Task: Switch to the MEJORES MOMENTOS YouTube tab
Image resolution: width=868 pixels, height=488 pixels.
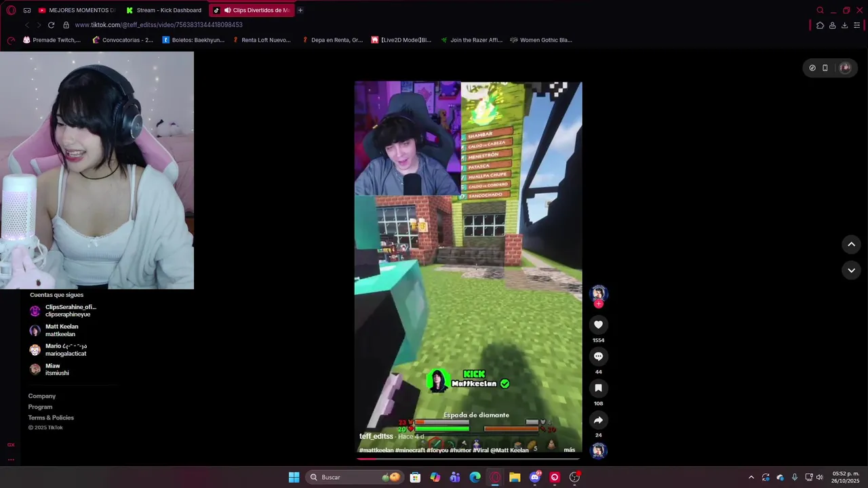Action: (77, 10)
